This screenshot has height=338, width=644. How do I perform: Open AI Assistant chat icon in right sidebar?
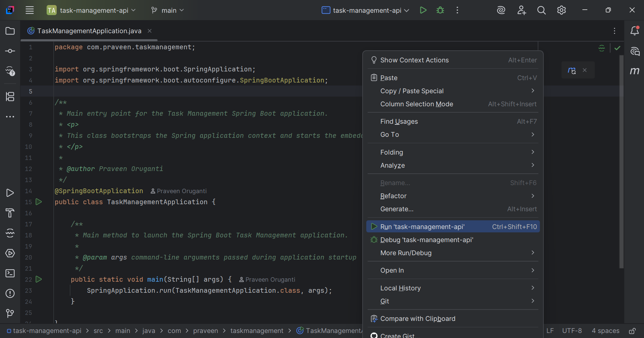[x=635, y=51]
